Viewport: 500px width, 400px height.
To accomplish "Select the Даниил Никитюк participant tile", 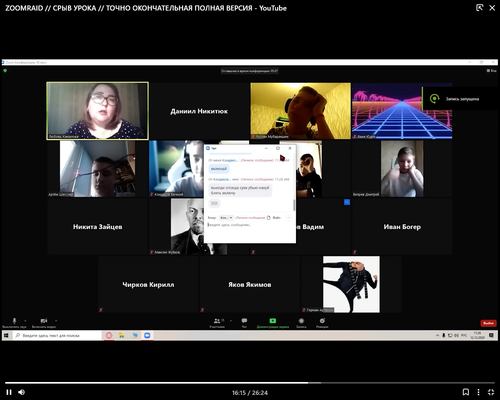I will click(199, 111).
